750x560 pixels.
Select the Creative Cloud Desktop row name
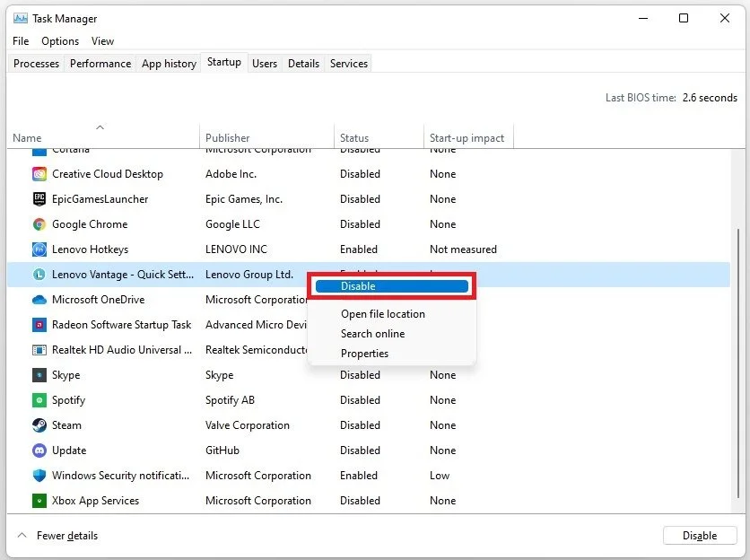coord(107,174)
